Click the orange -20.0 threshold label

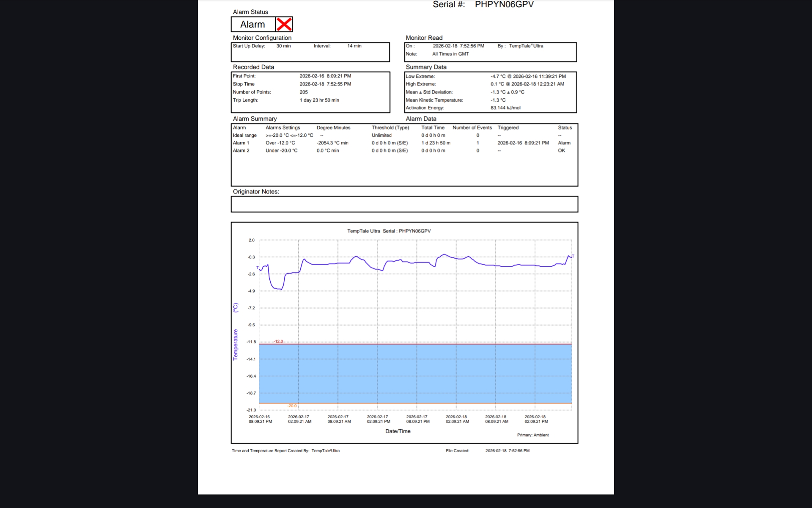click(292, 406)
